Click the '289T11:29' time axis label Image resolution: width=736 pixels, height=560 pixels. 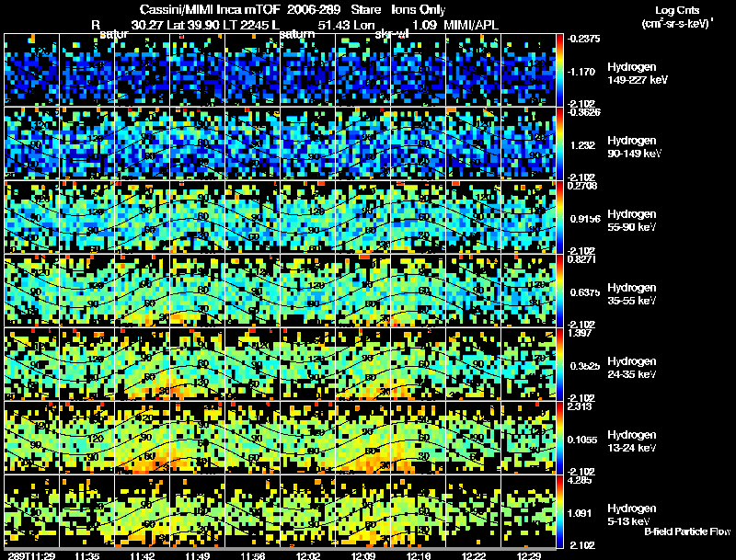point(31,555)
